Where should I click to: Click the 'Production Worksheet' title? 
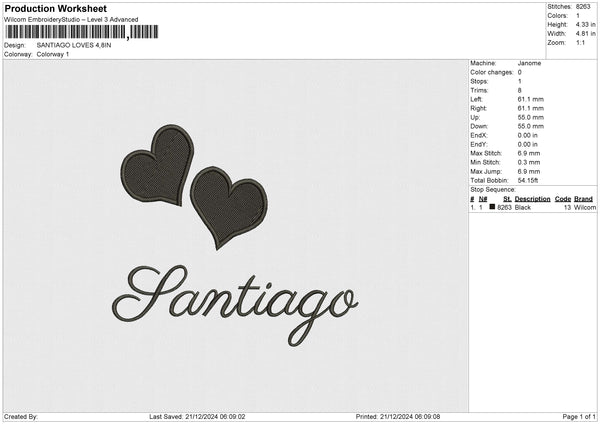pos(56,8)
